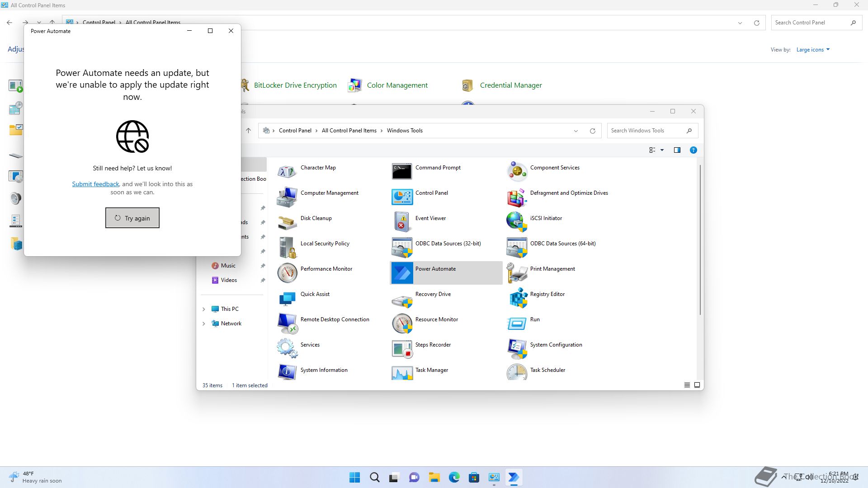The image size is (868, 488).
Task: Click Try again button
Action: click(x=132, y=218)
